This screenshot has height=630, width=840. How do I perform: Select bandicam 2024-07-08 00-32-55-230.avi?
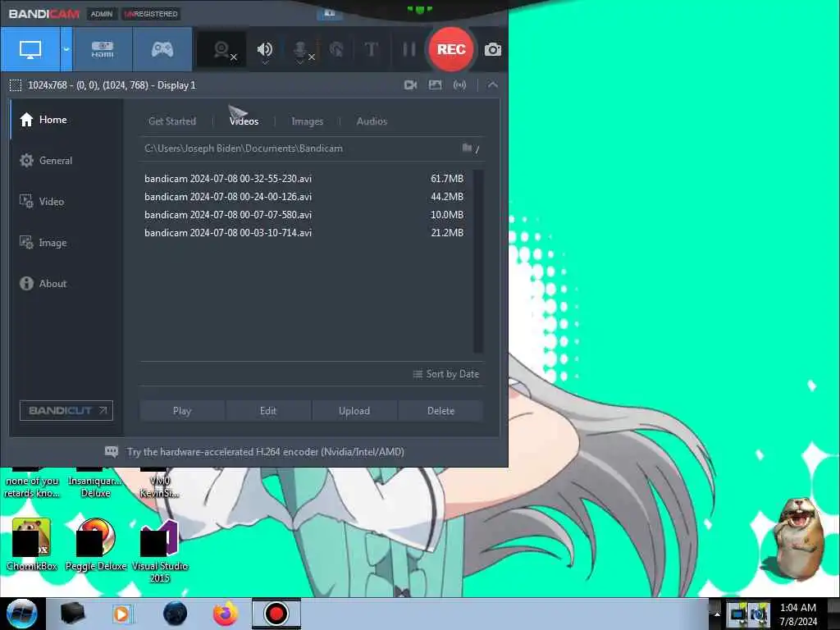click(304, 178)
